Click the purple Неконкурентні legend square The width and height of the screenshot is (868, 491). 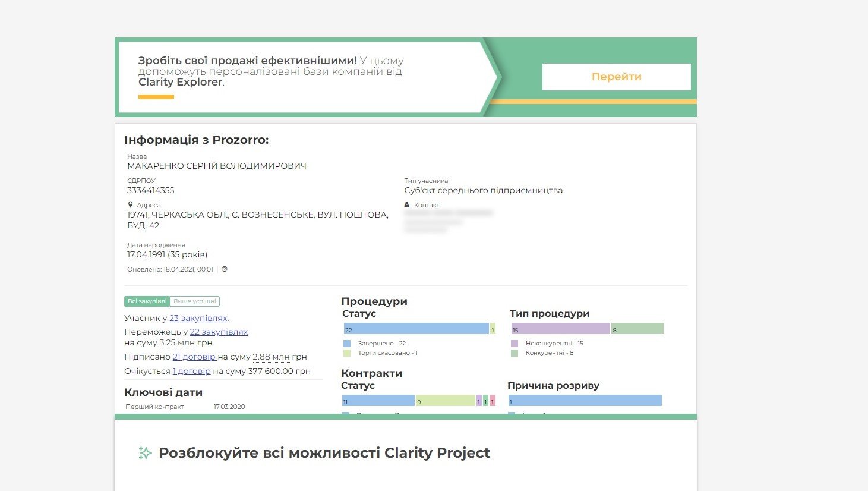point(515,344)
